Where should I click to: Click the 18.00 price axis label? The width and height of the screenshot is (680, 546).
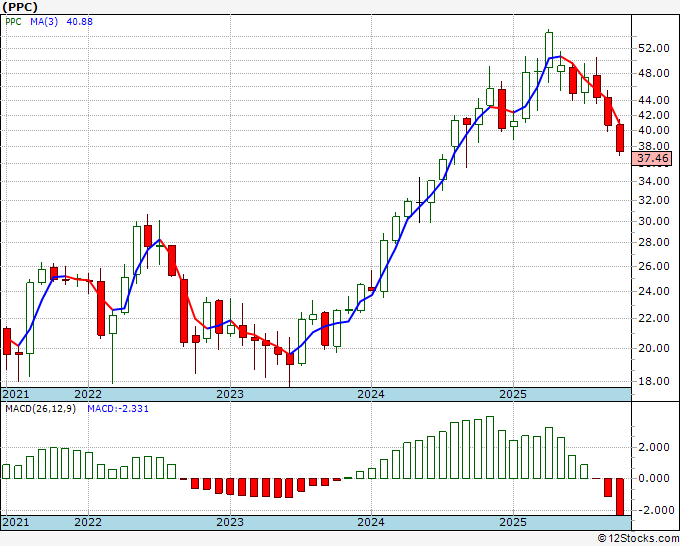pos(653,381)
